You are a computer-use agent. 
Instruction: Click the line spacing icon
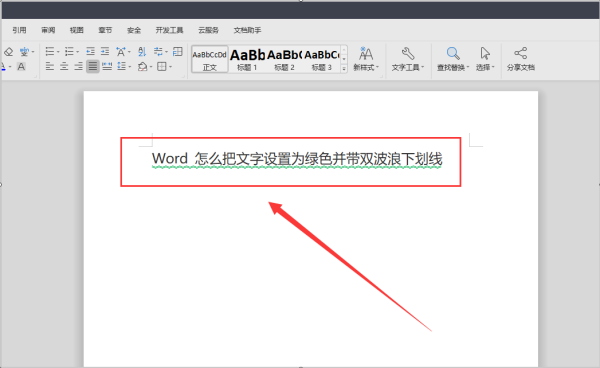click(122, 67)
